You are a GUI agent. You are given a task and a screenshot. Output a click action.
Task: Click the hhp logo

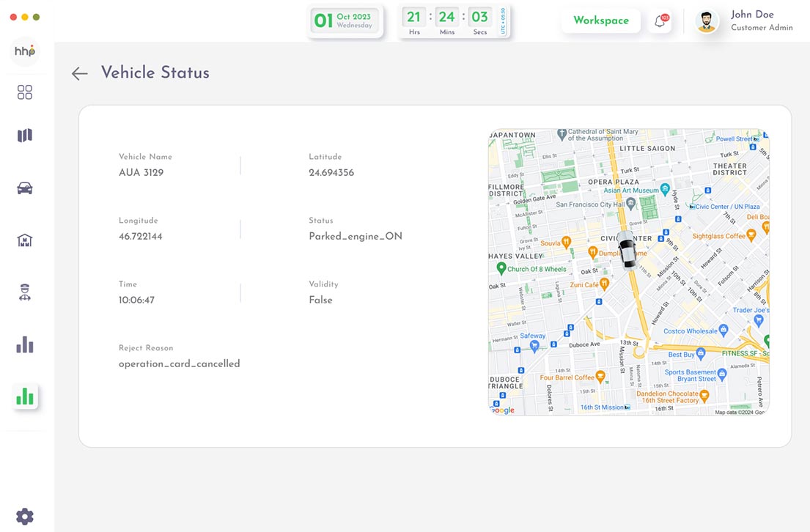coord(25,51)
